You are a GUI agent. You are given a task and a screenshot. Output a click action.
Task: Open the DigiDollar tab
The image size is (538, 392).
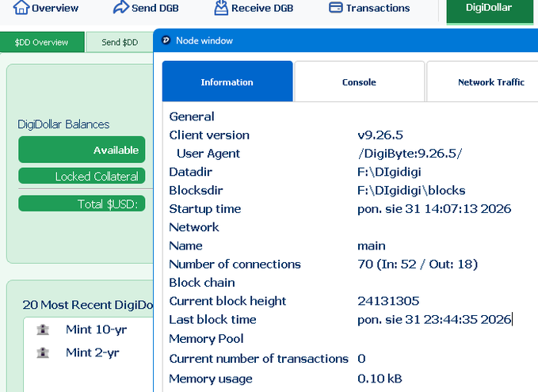(x=490, y=11)
